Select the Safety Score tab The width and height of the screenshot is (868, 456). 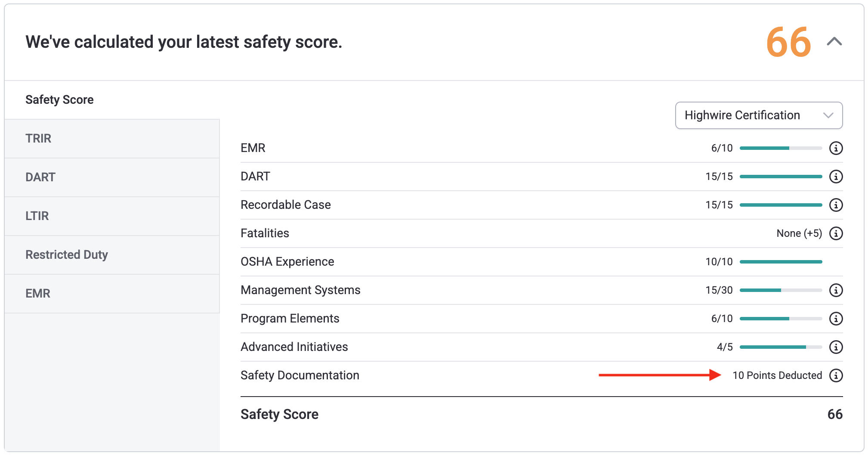click(59, 100)
